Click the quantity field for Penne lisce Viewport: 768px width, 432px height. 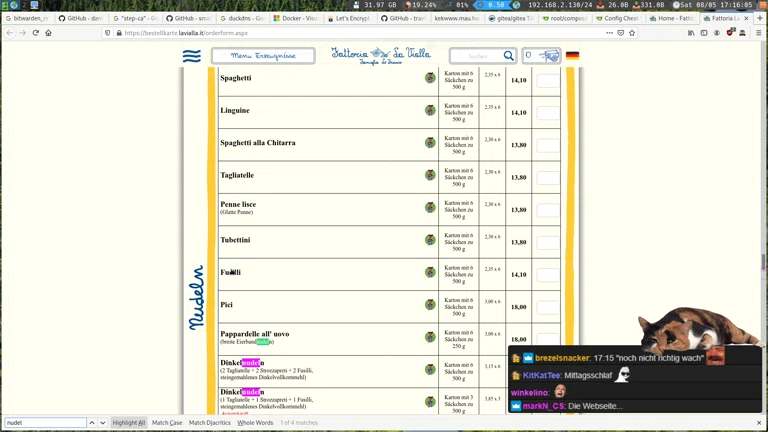click(548, 210)
